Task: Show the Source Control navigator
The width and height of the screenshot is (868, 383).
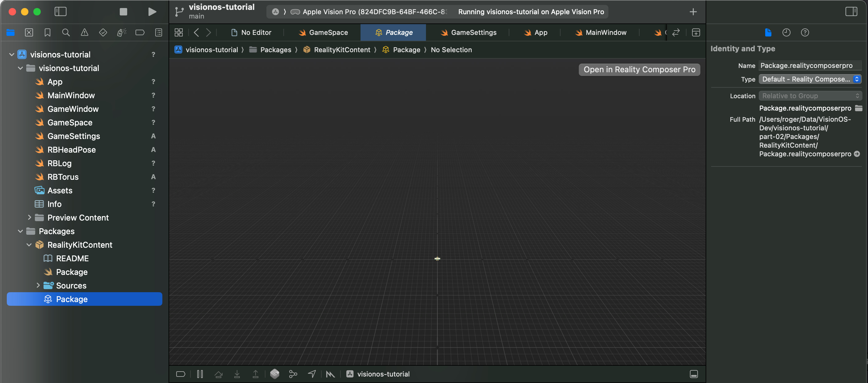Action: [29, 33]
